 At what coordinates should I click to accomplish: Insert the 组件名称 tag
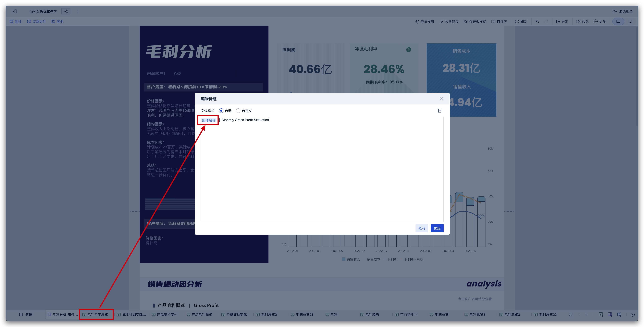click(x=208, y=120)
